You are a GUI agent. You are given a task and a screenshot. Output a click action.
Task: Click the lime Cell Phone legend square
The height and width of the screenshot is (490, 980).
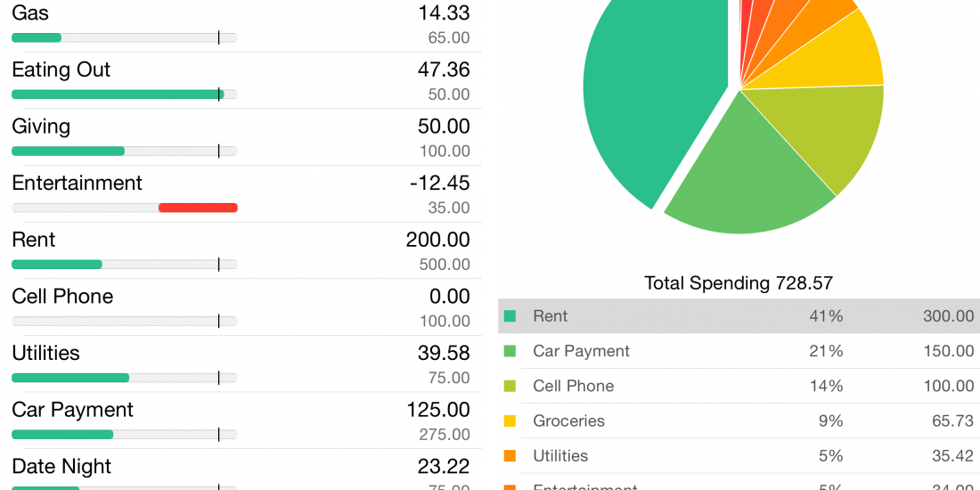(x=510, y=386)
